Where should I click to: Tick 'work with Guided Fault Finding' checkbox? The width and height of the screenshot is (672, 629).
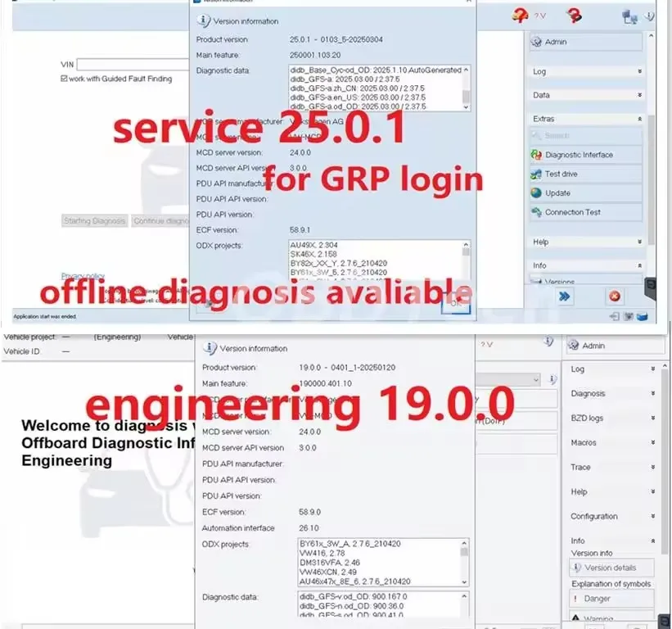(65, 79)
